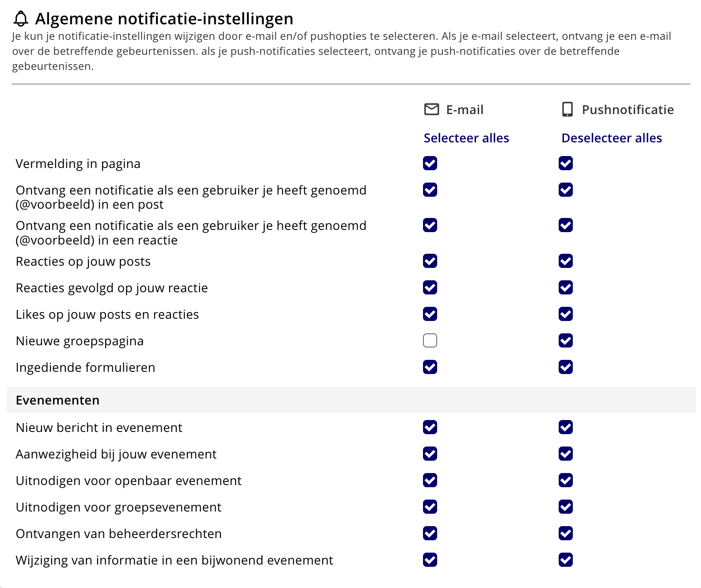Turn off push for Wijziging van informatie evenement
This screenshot has width=701, height=588.
566,560
